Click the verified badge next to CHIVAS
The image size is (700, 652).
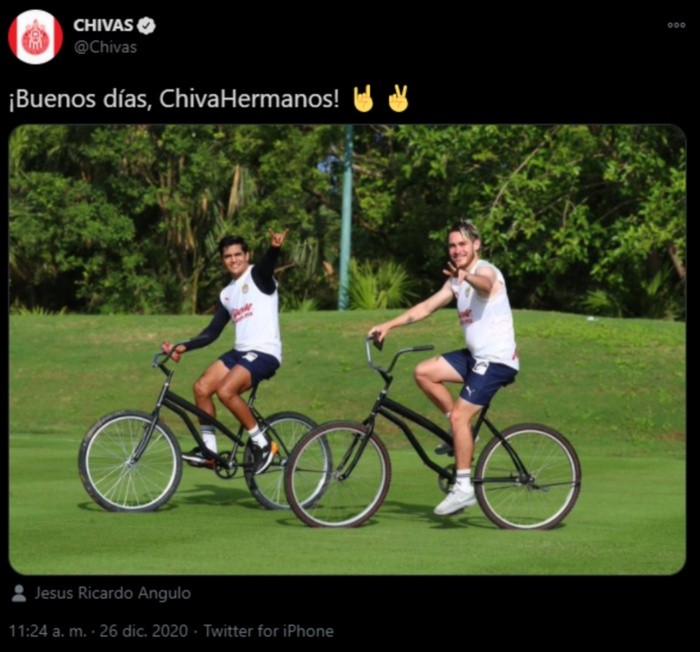(x=146, y=25)
